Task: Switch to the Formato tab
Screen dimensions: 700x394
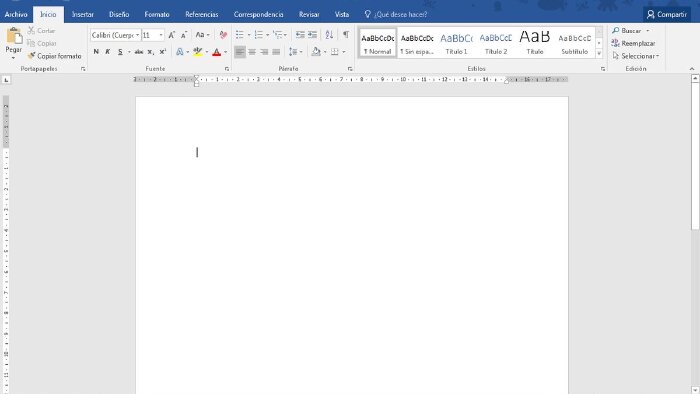Action: click(157, 14)
